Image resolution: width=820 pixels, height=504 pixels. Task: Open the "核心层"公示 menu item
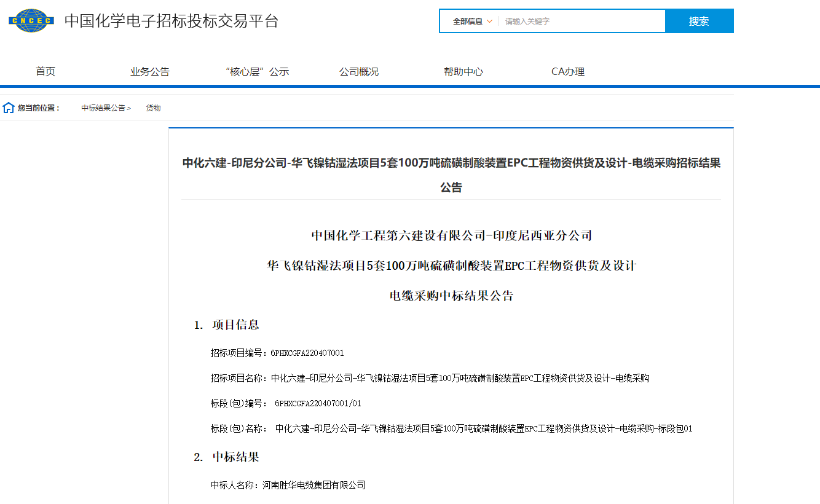[x=256, y=71]
